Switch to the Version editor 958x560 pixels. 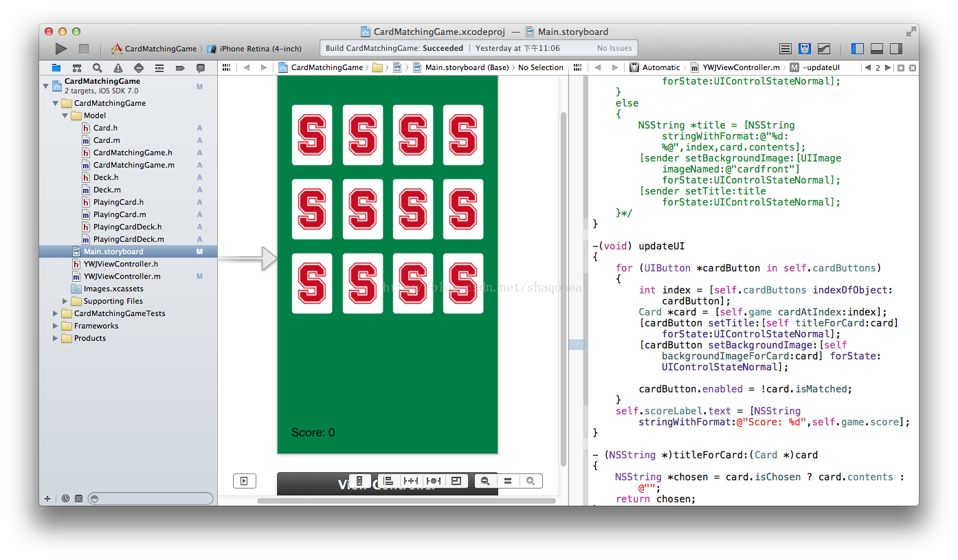824,49
